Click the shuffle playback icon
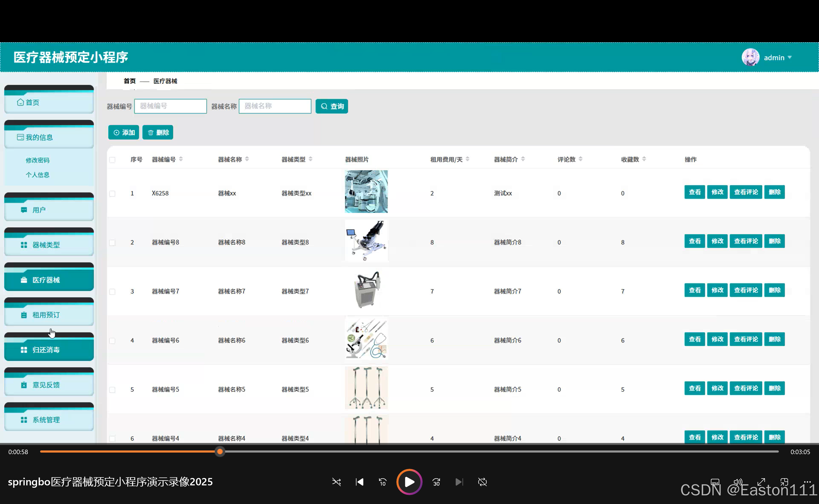This screenshot has height=504, width=819. (336, 482)
